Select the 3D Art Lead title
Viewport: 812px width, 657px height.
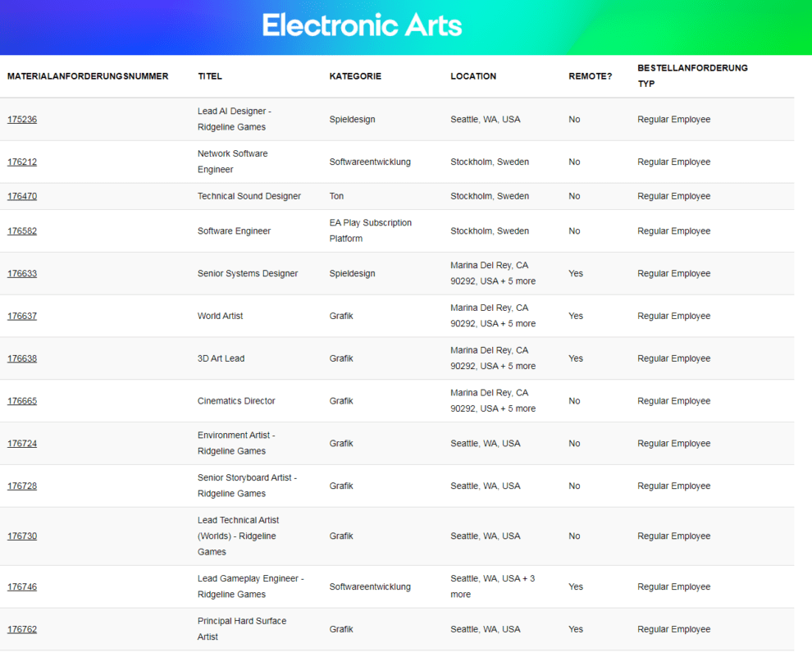(x=221, y=358)
